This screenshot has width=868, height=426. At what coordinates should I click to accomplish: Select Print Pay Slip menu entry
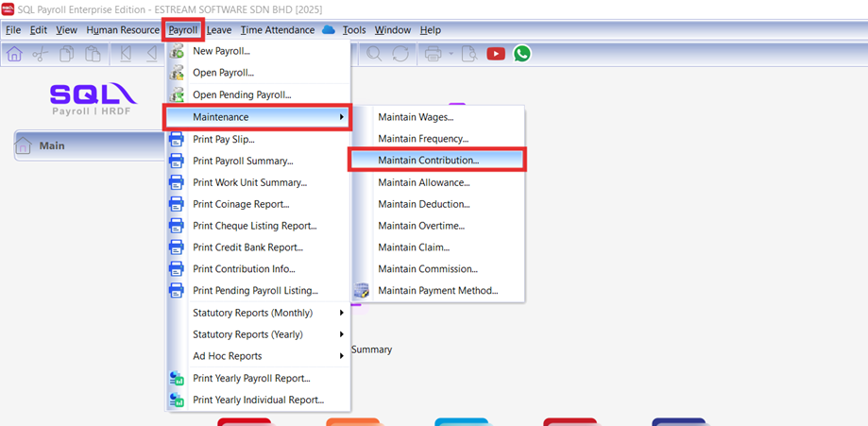click(x=223, y=139)
